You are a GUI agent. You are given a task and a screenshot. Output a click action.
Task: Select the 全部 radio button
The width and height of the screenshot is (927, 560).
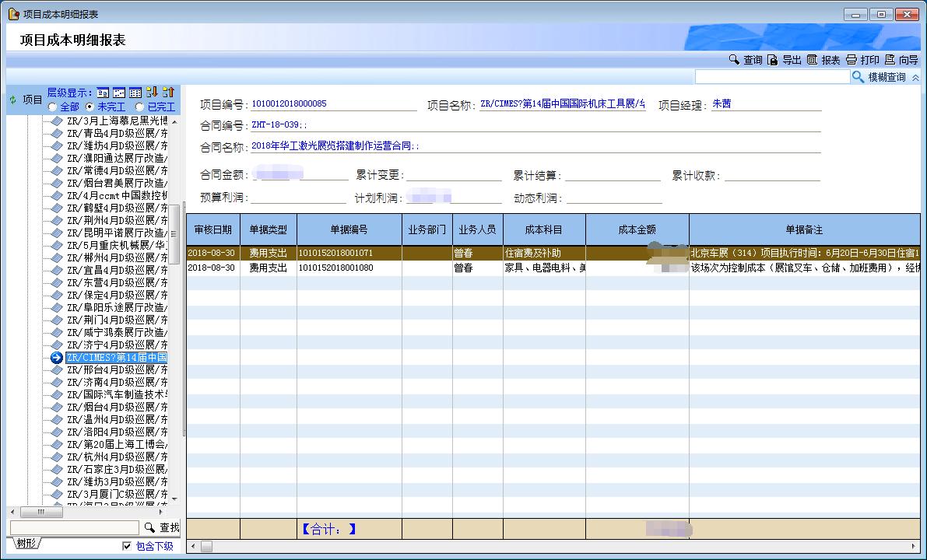pyautogui.click(x=53, y=107)
